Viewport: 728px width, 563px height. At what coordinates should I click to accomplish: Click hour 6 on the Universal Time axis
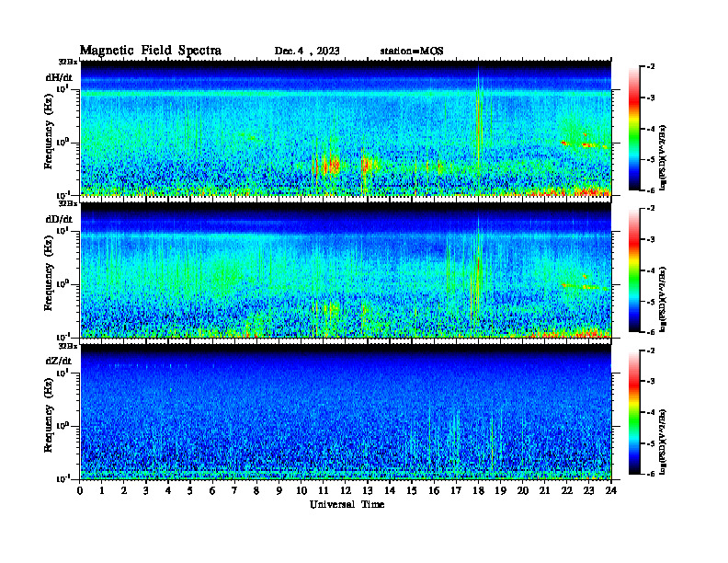pyautogui.click(x=212, y=490)
